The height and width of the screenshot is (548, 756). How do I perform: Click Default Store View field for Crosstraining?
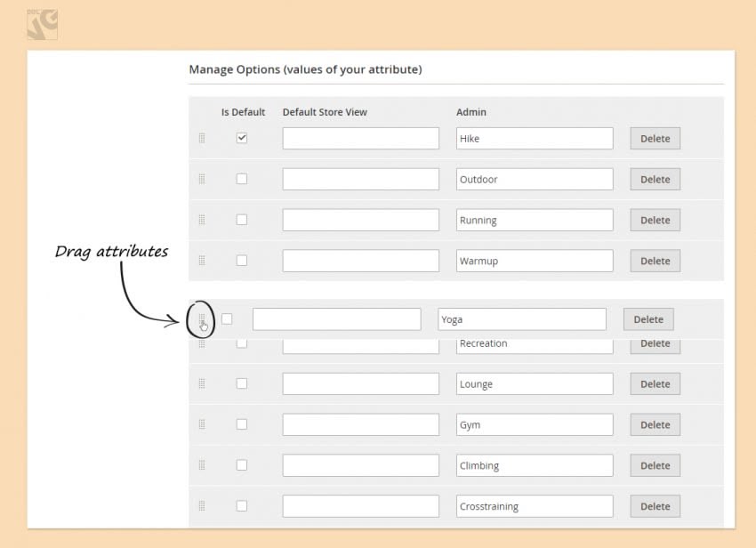coord(360,506)
